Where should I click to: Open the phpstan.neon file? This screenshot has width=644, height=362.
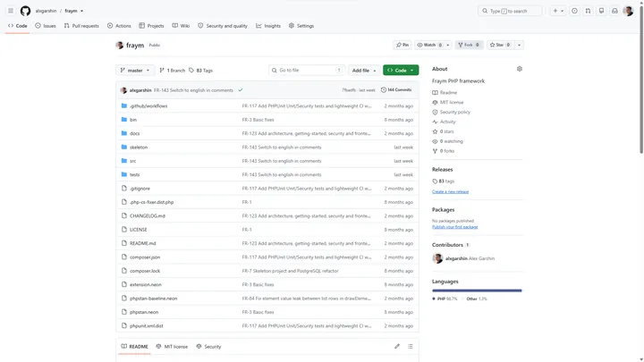pyautogui.click(x=144, y=312)
